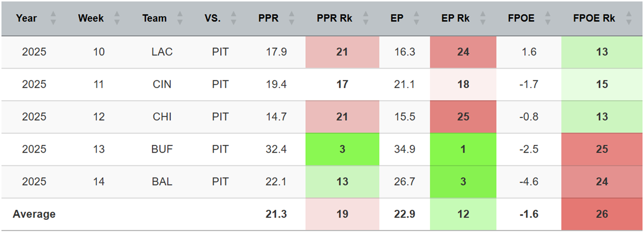Sort by PPR using its arrow icon
The image size is (644, 232).
(291, 19)
